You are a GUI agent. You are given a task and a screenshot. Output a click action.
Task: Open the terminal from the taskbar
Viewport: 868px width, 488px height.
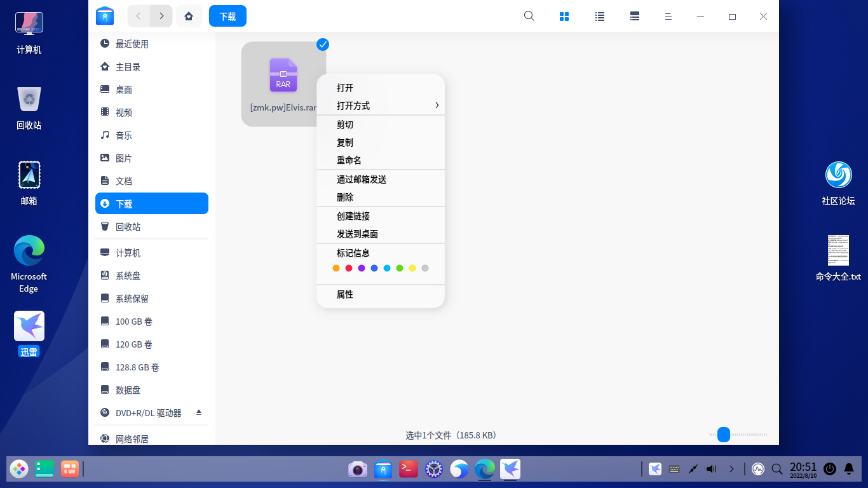409,469
